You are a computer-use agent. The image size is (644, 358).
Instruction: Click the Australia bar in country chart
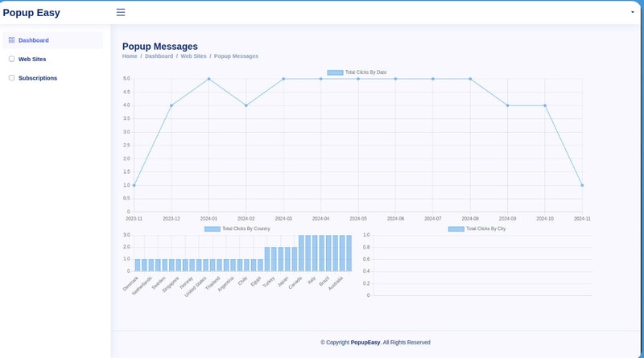point(348,253)
